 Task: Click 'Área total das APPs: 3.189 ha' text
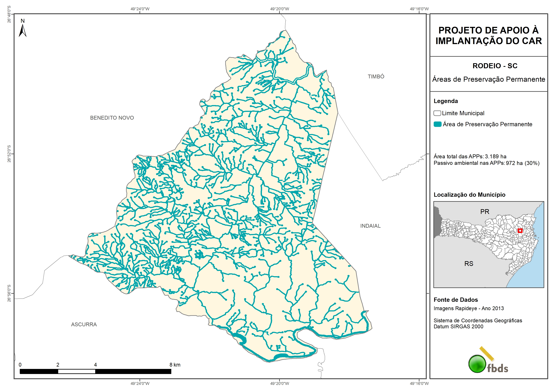470,156
